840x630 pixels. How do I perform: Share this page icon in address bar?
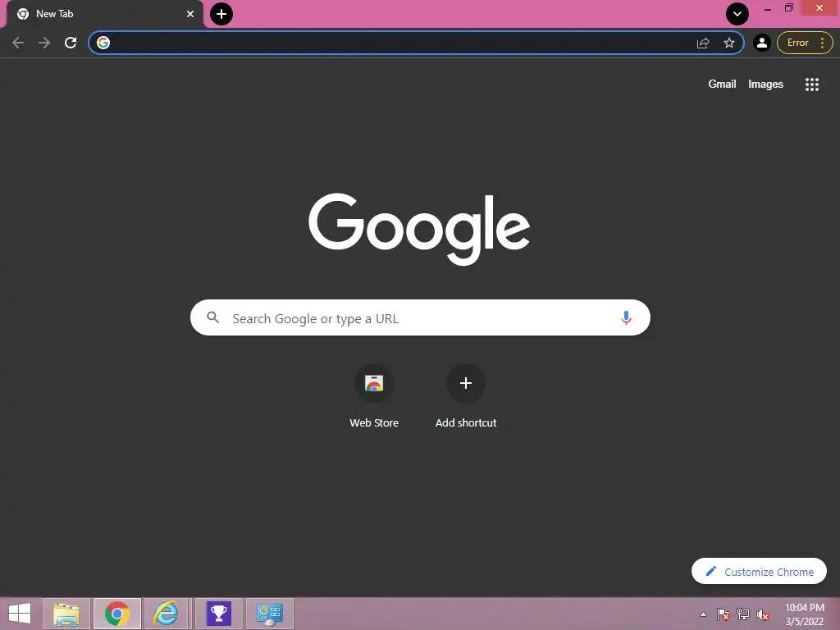[x=703, y=43]
